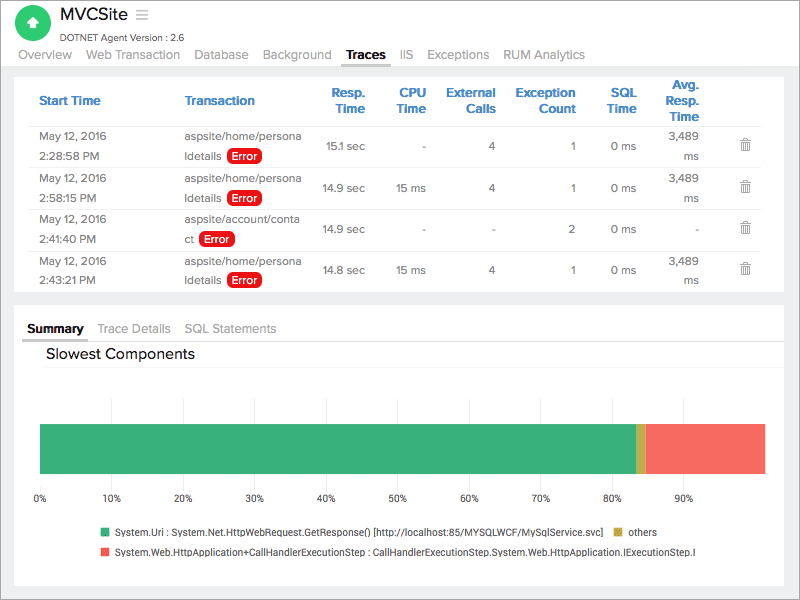Open the Database tab
This screenshot has height=600, width=800.
pos(222,55)
